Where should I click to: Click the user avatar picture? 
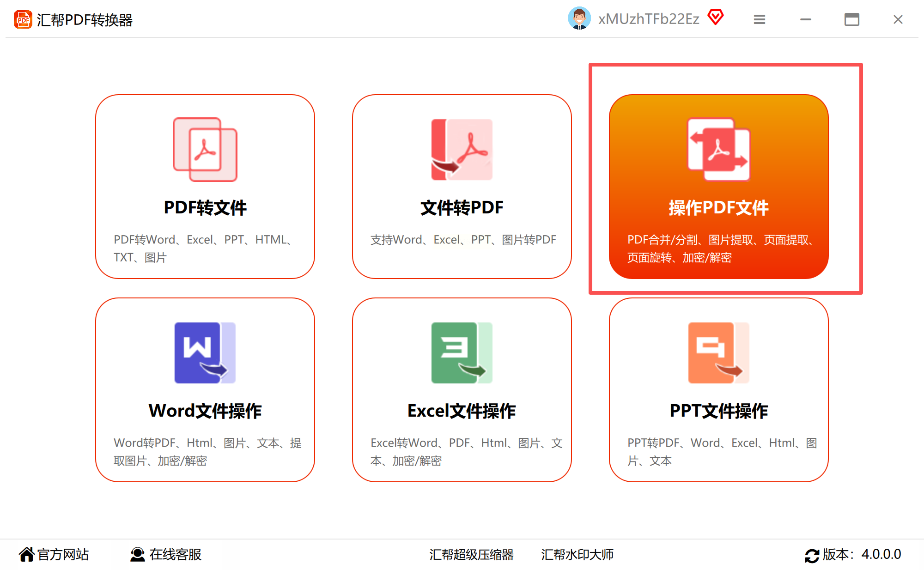(x=579, y=19)
